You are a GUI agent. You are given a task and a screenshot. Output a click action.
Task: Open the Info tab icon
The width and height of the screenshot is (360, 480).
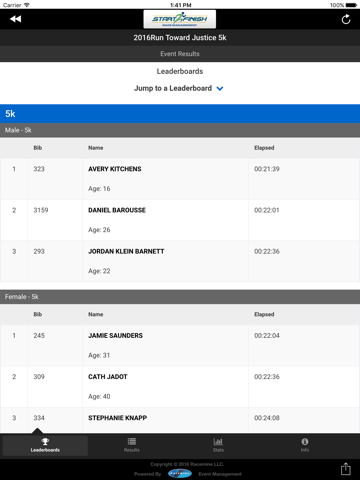click(305, 445)
